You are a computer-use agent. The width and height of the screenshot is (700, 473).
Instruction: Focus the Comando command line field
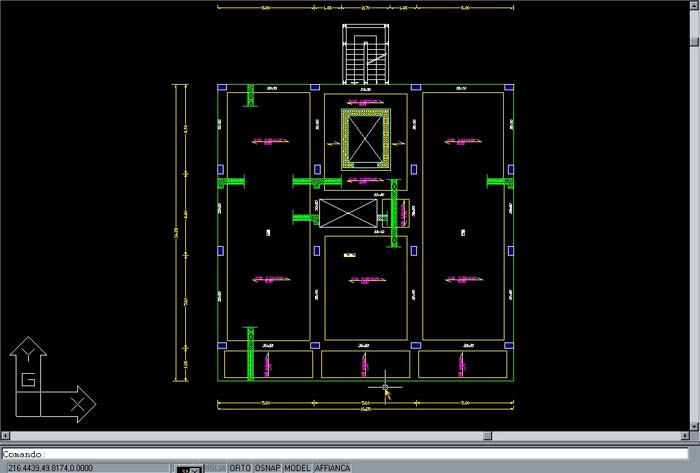coord(350,453)
